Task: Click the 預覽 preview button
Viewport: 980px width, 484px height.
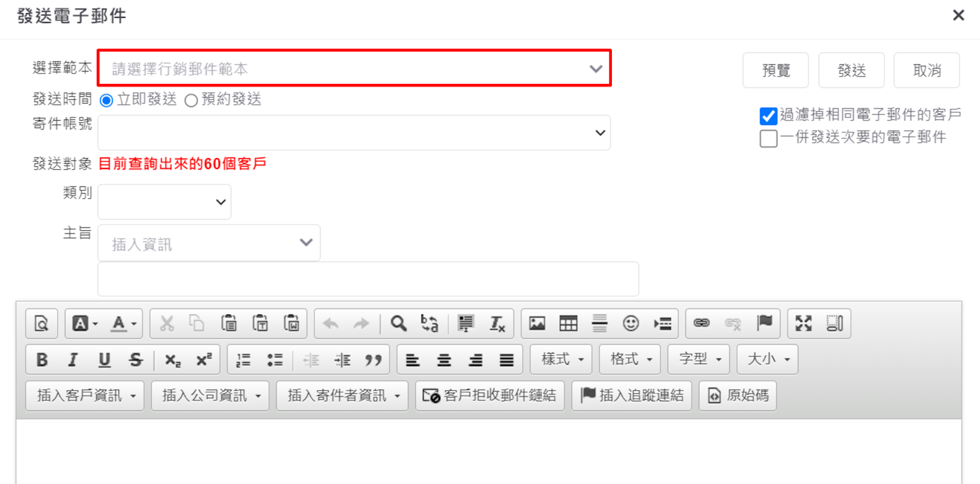Action: click(775, 70)
